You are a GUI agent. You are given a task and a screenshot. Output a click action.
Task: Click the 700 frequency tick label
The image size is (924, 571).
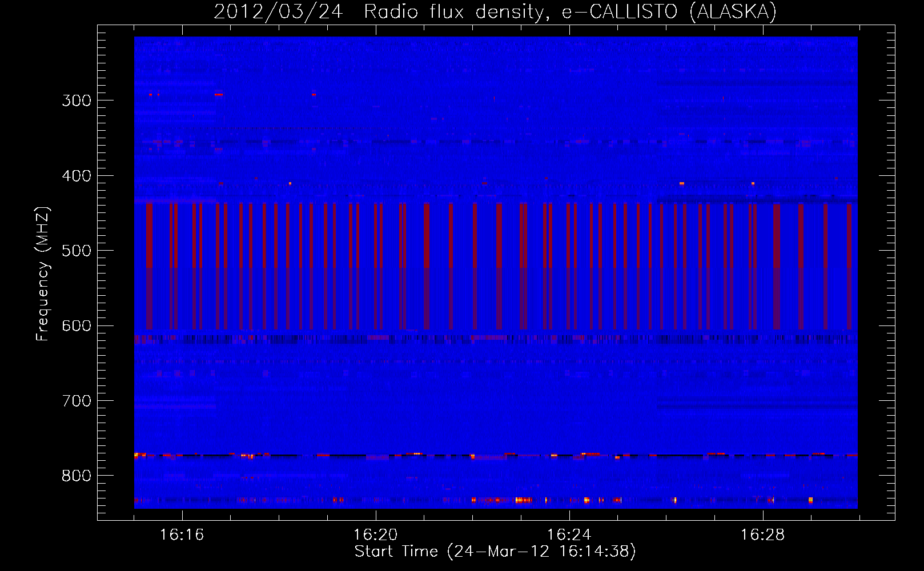click(77, 401)
